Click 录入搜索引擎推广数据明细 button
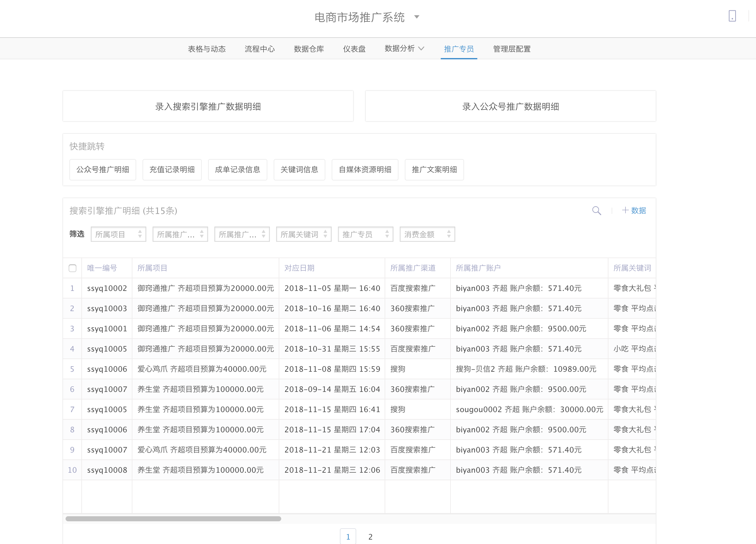This screenshot has width=756, height=544. 208,106
